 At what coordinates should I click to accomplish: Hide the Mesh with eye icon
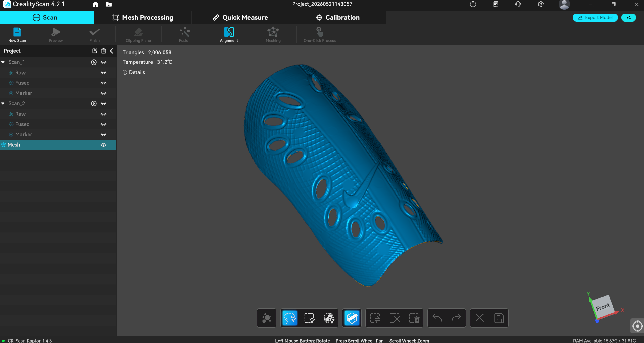click(103, 145)
